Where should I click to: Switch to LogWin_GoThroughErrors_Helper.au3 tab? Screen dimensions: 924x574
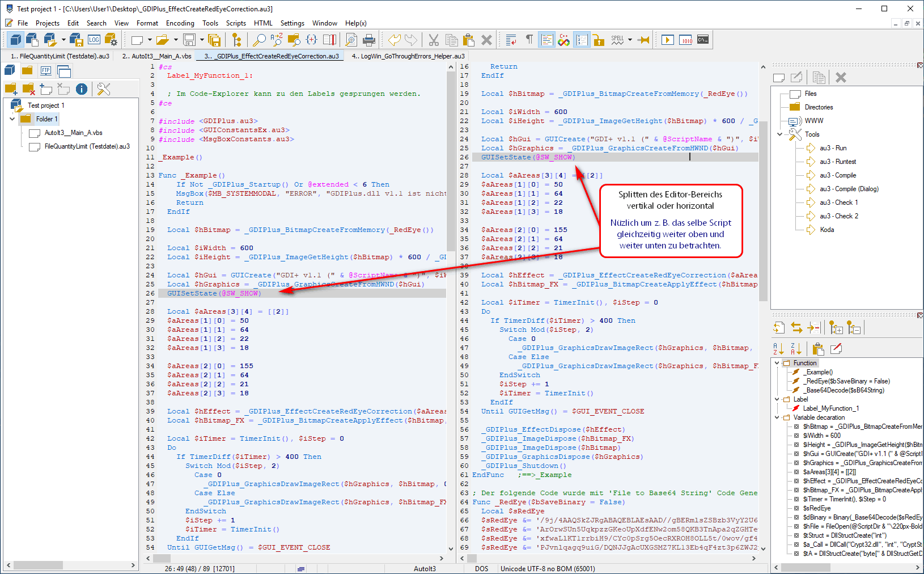pos(408,56)
